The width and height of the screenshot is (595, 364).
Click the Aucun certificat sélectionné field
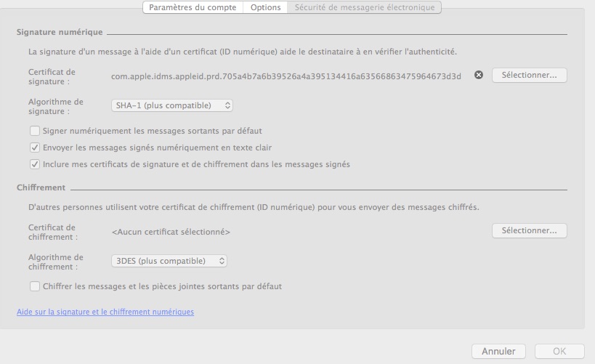[x=171, y=232]
